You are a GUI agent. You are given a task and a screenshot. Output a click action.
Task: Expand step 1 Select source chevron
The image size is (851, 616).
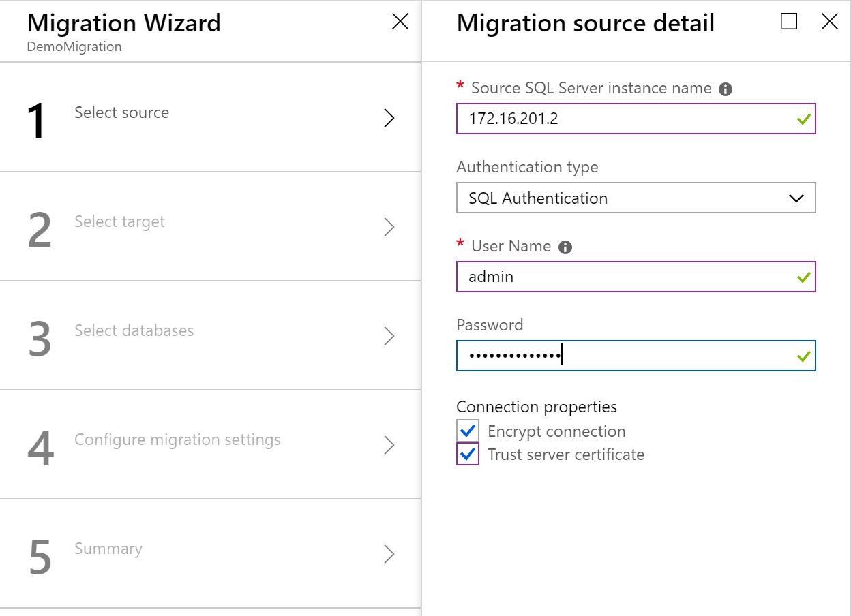(389, 118)
